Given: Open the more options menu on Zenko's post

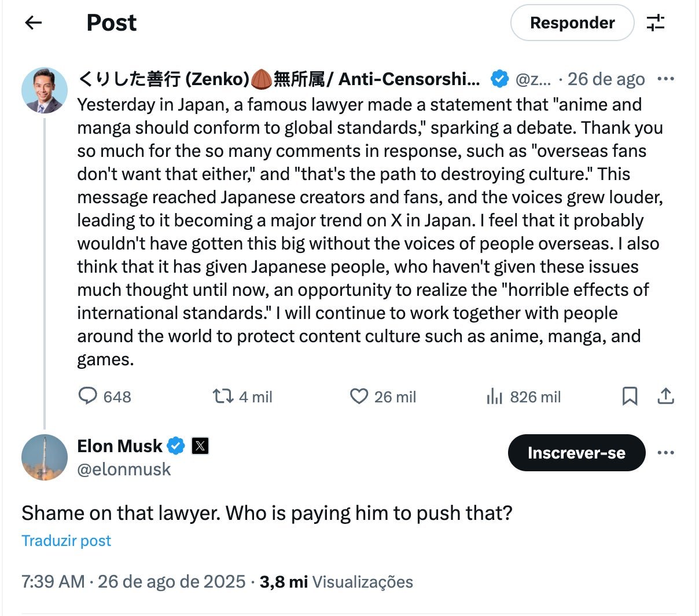Looking at the screenshot, I should [x=666, y=79].
